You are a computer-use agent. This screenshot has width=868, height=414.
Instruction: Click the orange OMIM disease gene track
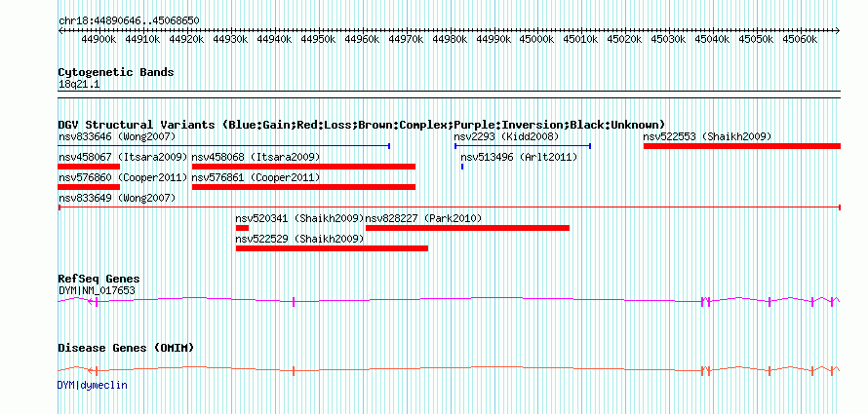(450, 370)
